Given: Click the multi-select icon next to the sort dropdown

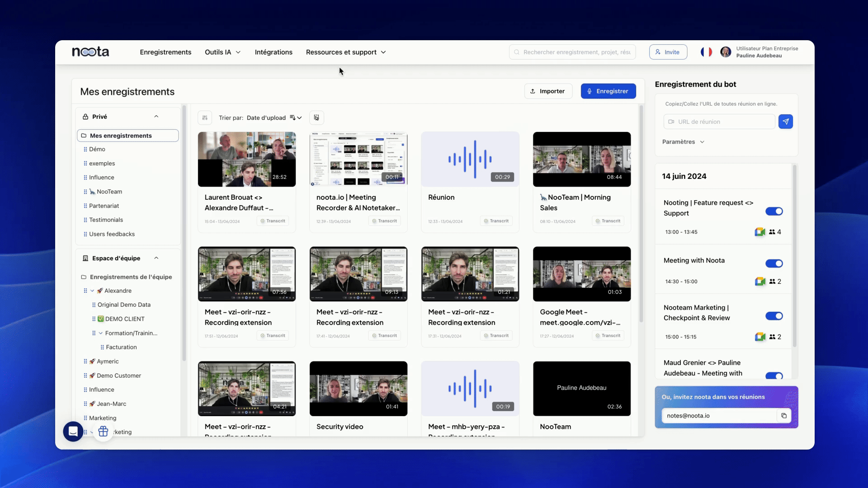Looking at the screenshot, I should coord(316,118).
